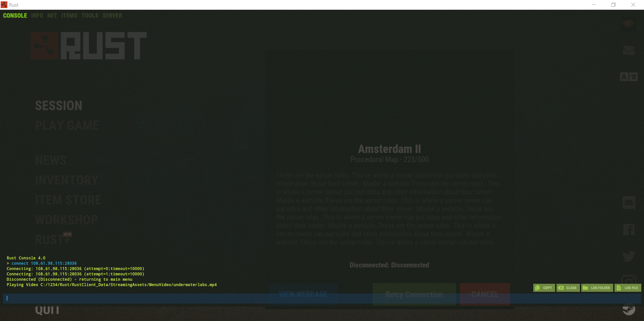The width and height of the screenshot is (644, 321).
Task: Select the ITEMS console tab
Action: click(x=69, y=16)
